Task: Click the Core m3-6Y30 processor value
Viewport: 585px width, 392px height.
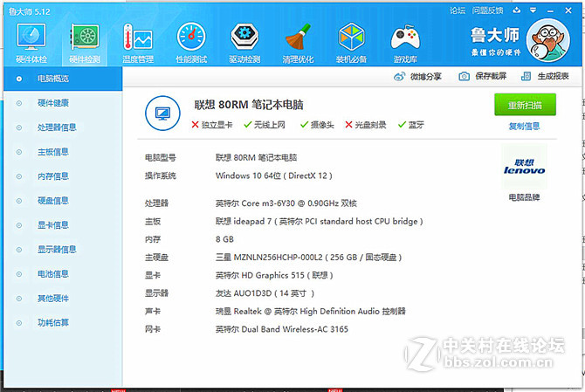Action: pos(286,203)
